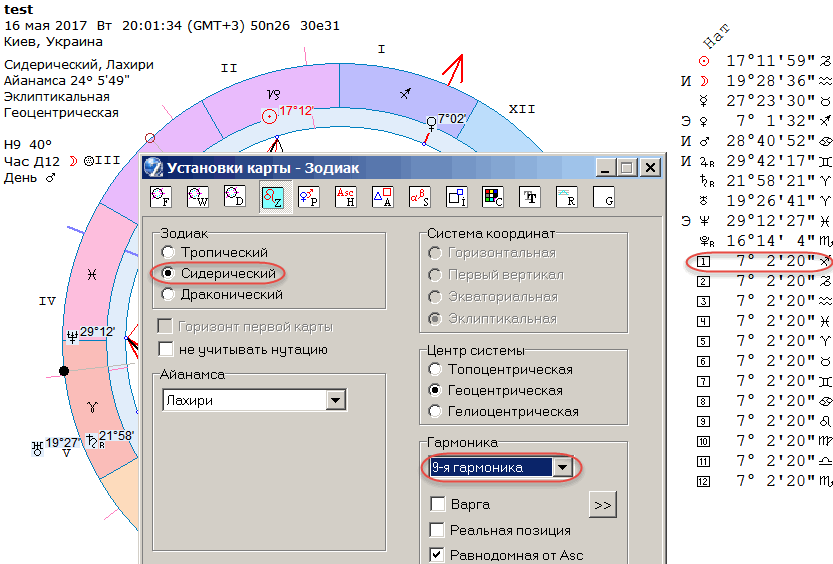Open the Айанамса Лахири dropdown arrow
This screenshot has height=564, width=833.
coord(336,400)
